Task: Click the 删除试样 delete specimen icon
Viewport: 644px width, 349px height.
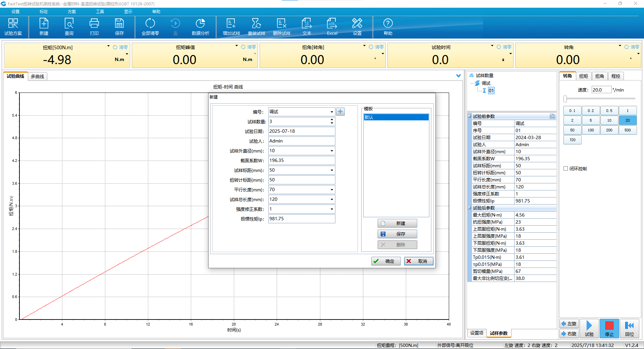Action: point(281,26)
